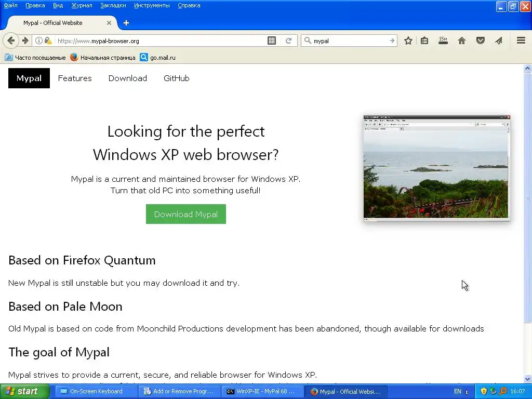The width and height of the screenshot is (532, 399).
Task: Open site information circle icon in address bar
Action: click(x=38, y=41)
